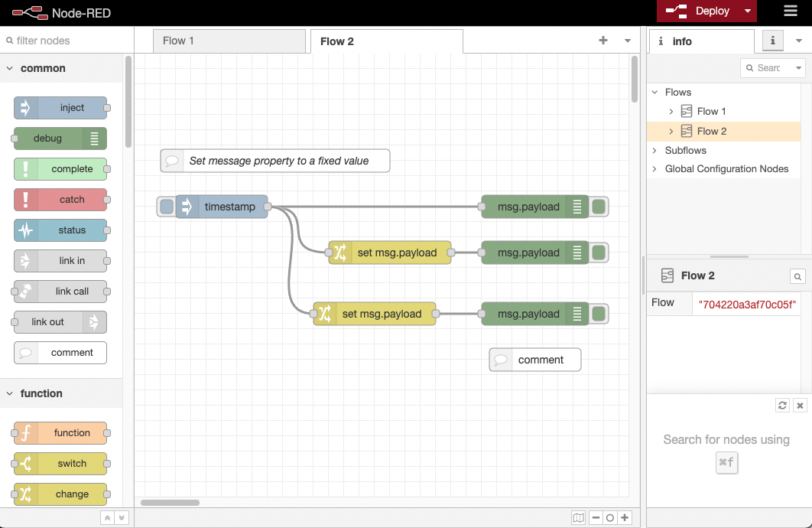Refresh the tip in the help box
Viewport: 812px width, 528px height.
(782, 406)
